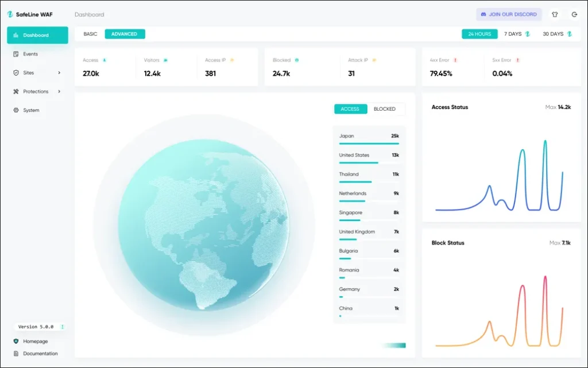
Task: Open Dashboard from the sidebar
Action: 37,35
